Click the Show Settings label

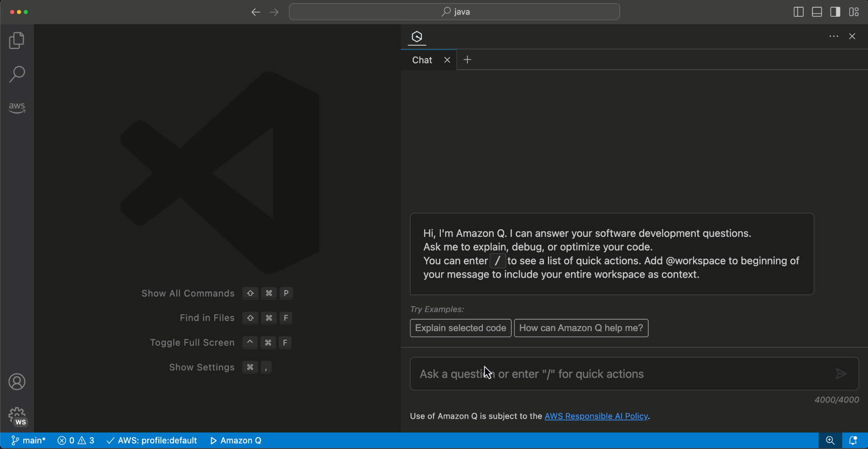202,367
